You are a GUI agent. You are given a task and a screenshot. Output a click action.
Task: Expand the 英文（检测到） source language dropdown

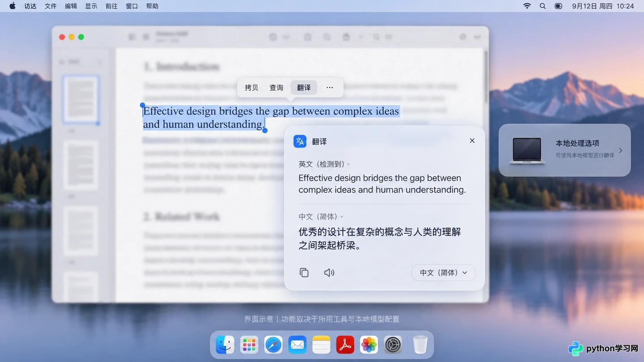tap(324, 164)
